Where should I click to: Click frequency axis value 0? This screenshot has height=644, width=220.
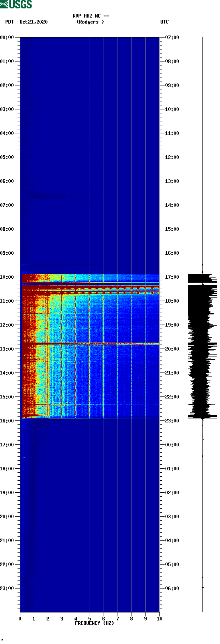point(20,619)
